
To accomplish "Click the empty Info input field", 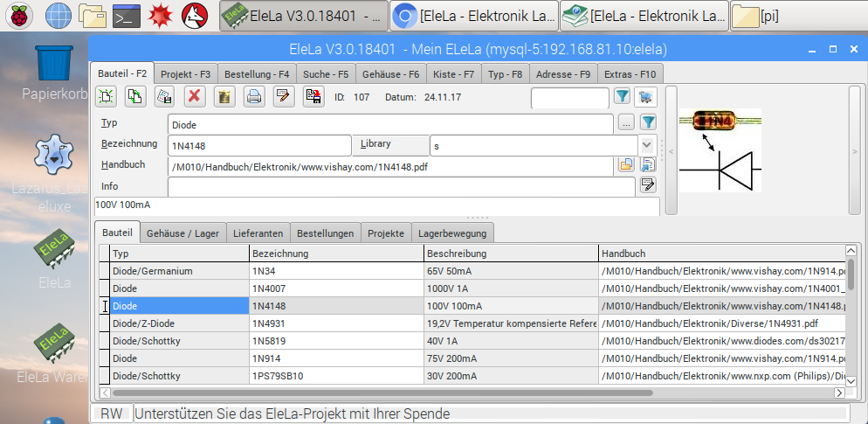I will [x=401, y=187].
